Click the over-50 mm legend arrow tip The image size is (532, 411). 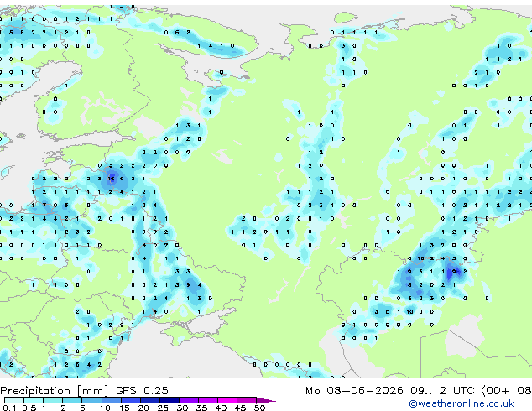tap(266, 400)
